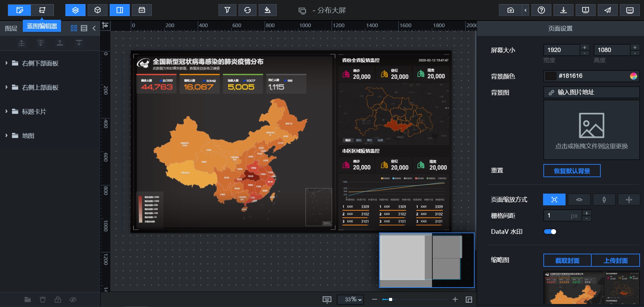Image resolution: width=644 pixels, height=307 pixels.
Task: Click the trash delete icon
Action: point(43,300)
